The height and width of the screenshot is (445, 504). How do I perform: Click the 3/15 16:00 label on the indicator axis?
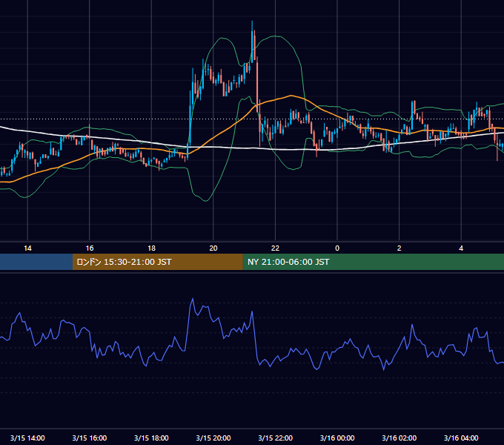(90, 438)
